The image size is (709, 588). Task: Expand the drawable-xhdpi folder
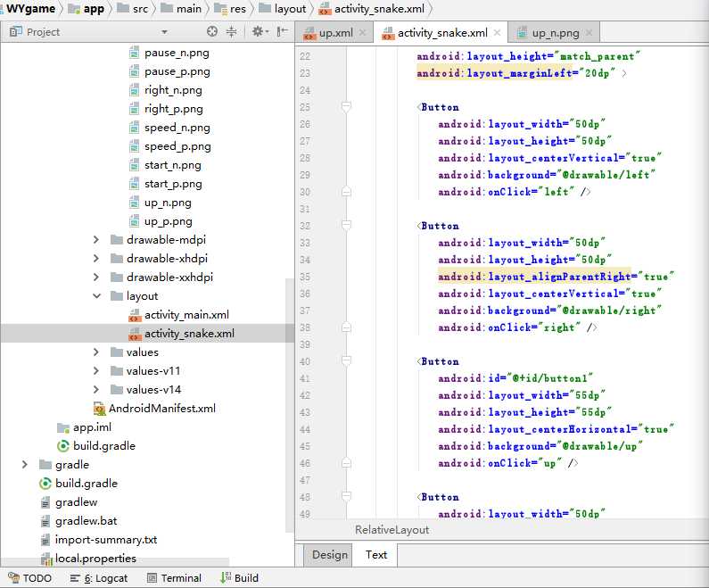coord(96,258)
